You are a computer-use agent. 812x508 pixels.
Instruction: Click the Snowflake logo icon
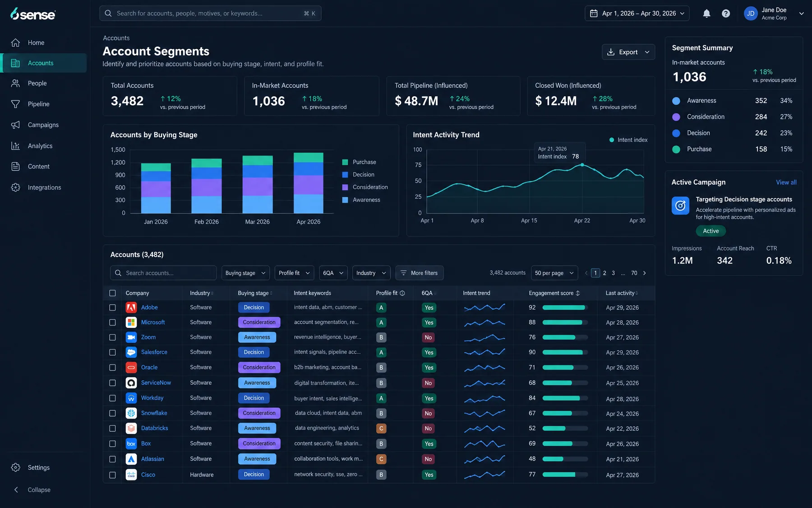(x=131, y=413)
